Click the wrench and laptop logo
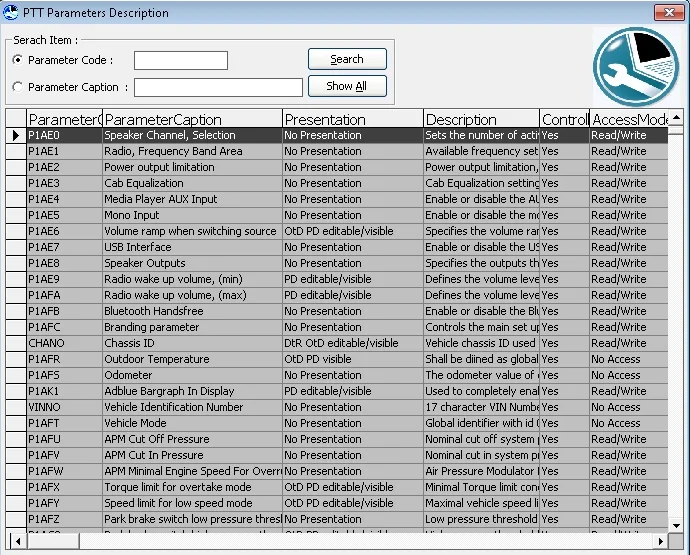 pyautogui.click(x=636, y=67)
